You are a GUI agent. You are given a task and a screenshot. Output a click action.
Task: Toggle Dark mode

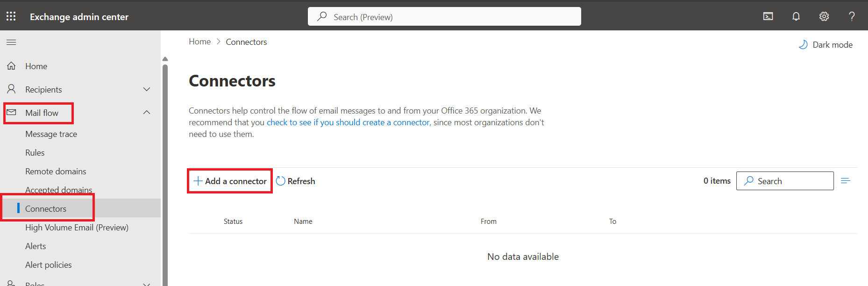(x=825, y=44)
